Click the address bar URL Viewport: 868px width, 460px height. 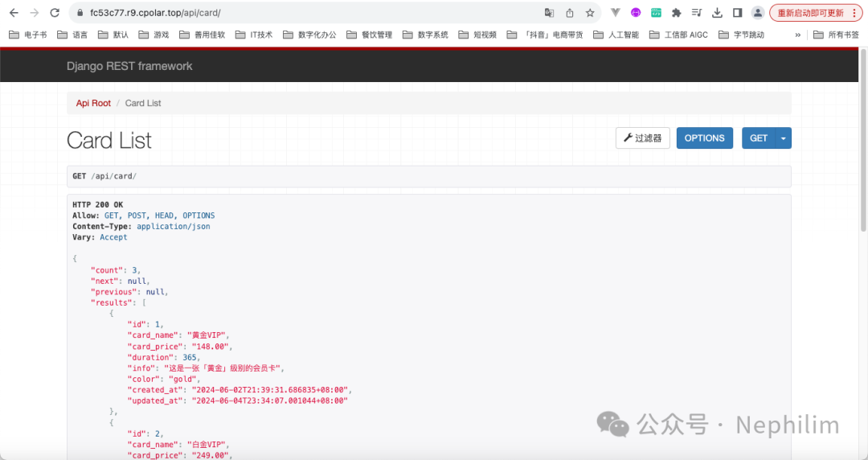(x=156, y=13)
